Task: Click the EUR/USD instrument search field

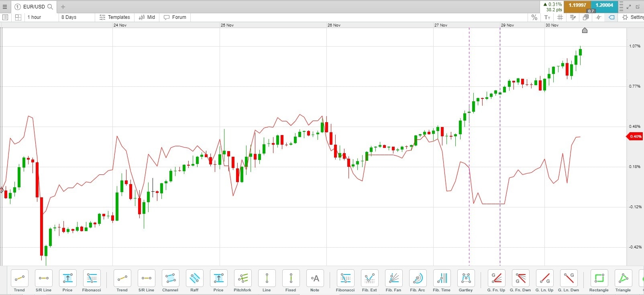Action: [34, 6]
